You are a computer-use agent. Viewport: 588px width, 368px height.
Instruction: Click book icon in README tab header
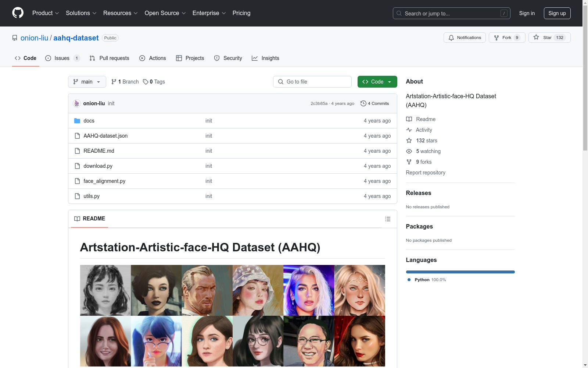pyautogui.click(x=77, y=219)
